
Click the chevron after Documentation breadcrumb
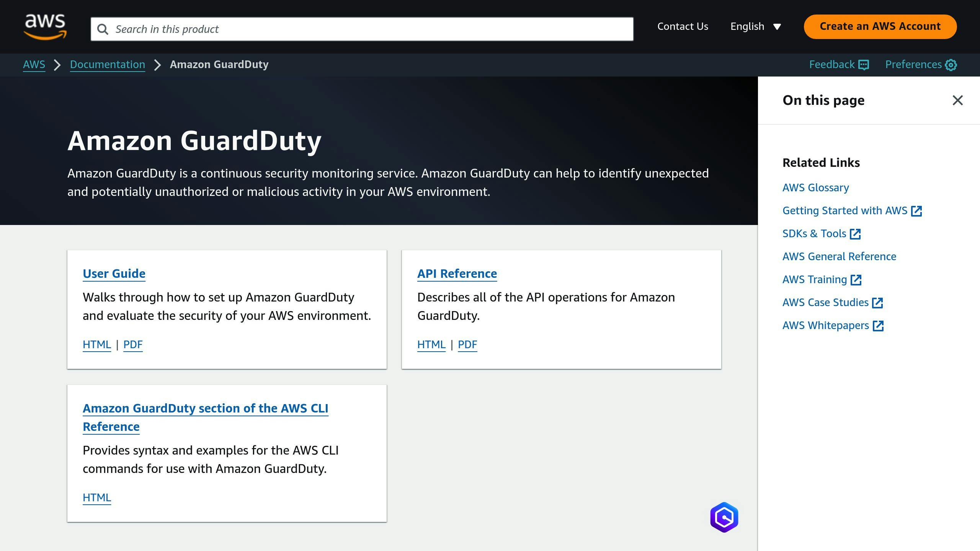(157, 65)
